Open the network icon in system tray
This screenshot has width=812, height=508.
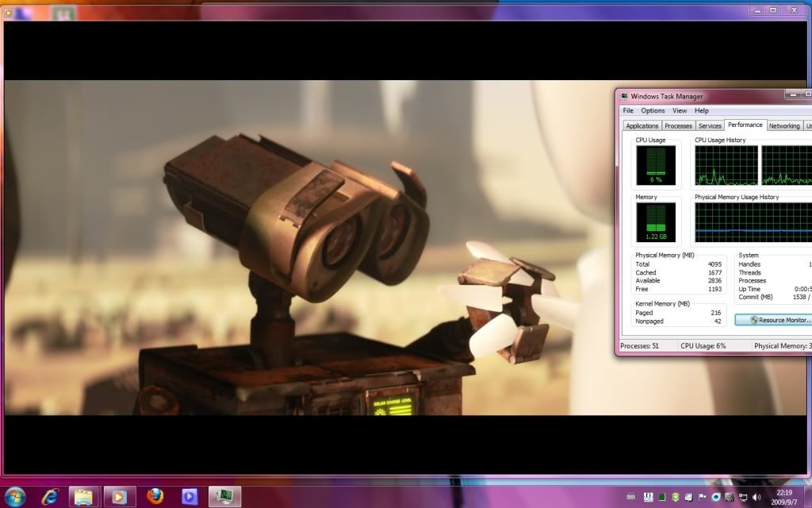[743, 497]
